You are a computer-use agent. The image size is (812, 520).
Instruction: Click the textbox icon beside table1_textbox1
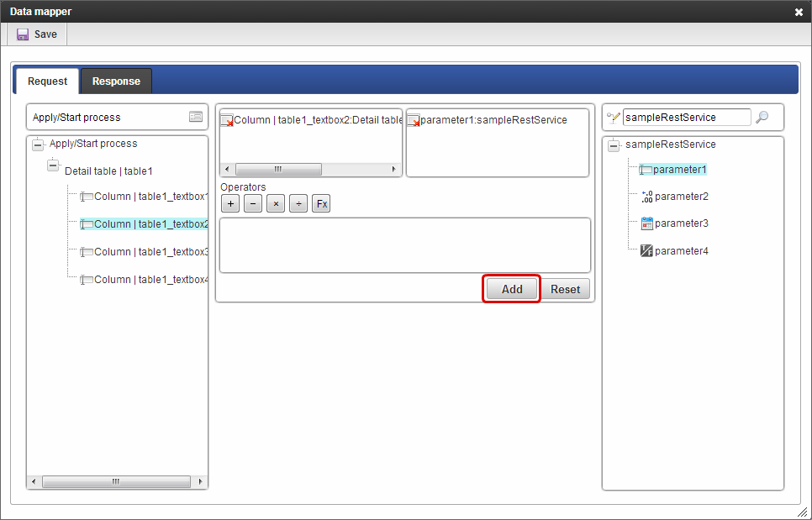tap(87, 197)
